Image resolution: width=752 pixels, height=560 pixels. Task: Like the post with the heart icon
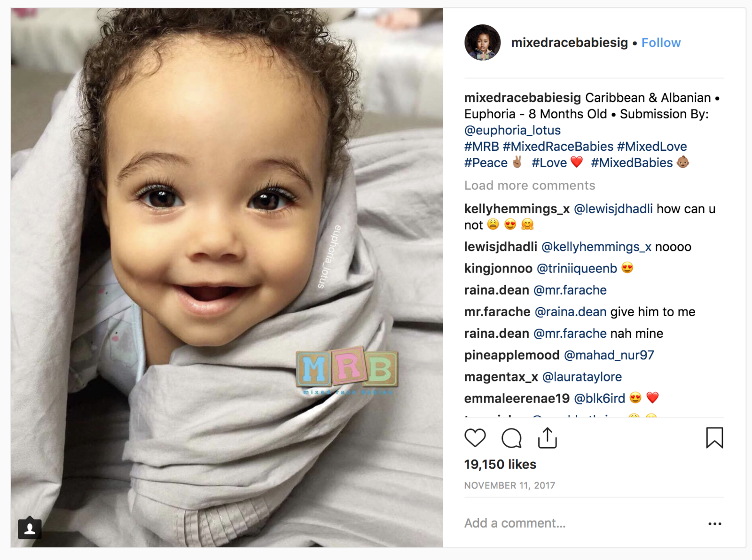475,438
